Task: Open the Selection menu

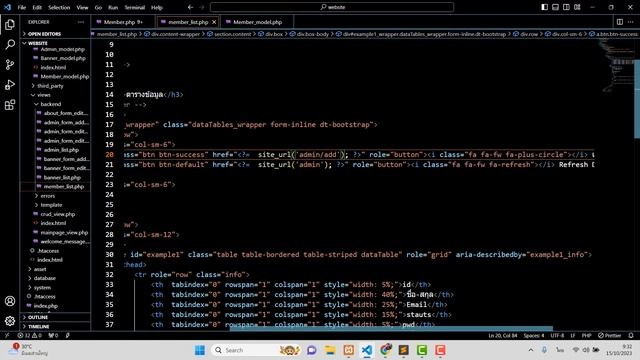Action: click(x=59, y=7)
